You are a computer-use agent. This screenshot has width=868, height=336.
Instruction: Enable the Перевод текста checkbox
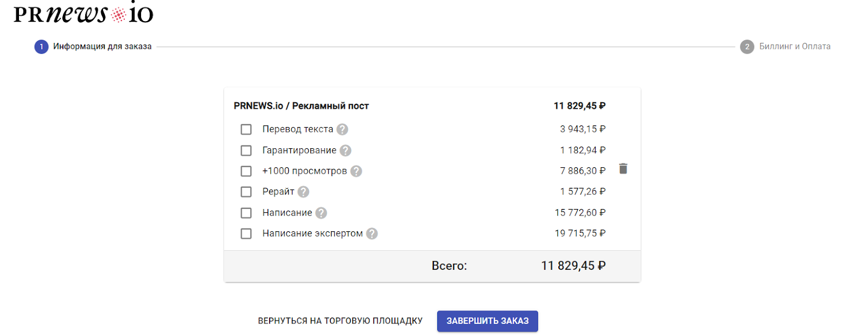coord(246,129)
